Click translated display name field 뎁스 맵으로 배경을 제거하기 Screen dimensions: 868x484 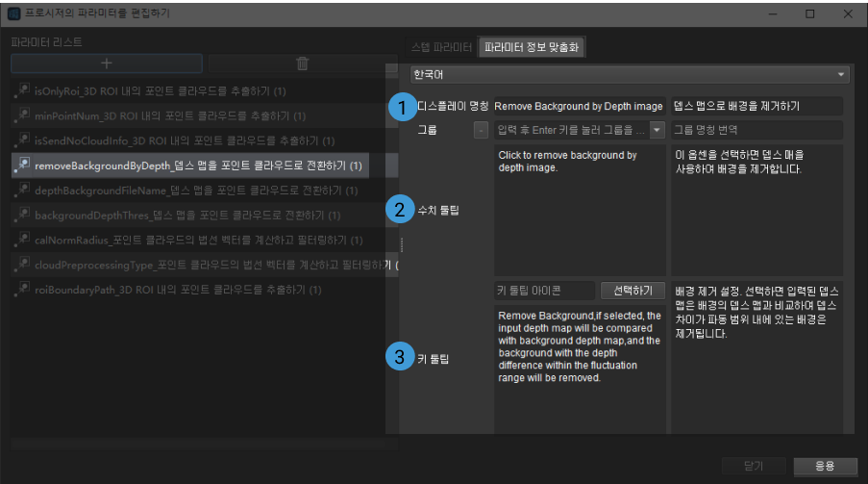tap(756, 106)
